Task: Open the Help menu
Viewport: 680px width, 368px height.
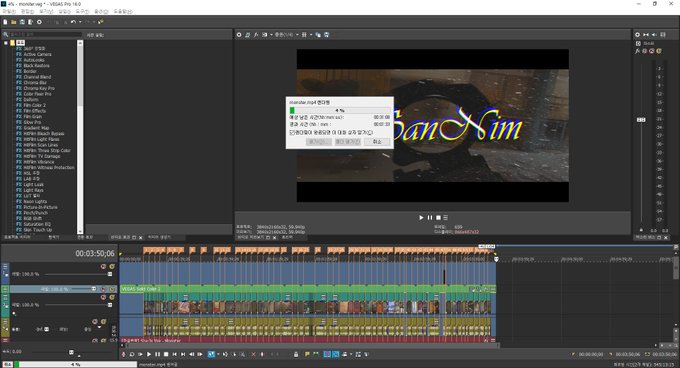Action: [x=123, y=12]
